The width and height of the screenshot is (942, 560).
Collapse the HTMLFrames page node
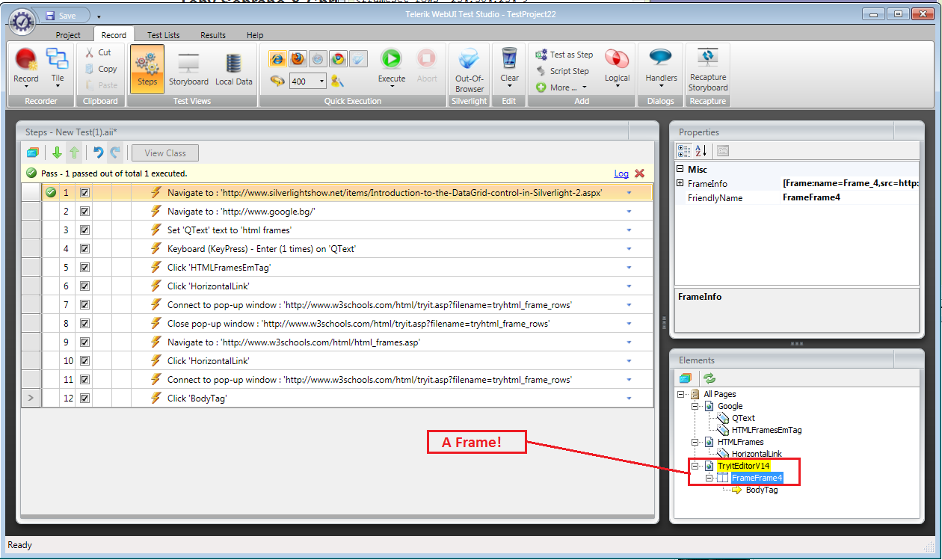695,442
